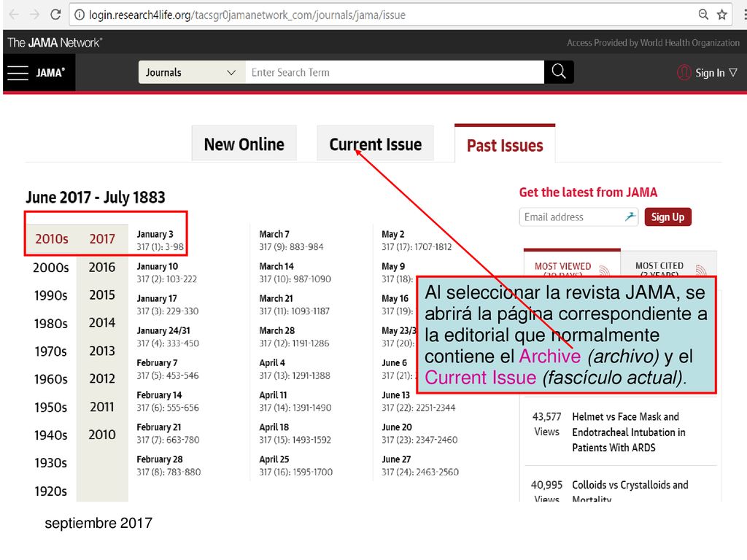Click the zoom magnifier icon in address bar
Screen dimensions: 747x560
(x=703, y=15)
